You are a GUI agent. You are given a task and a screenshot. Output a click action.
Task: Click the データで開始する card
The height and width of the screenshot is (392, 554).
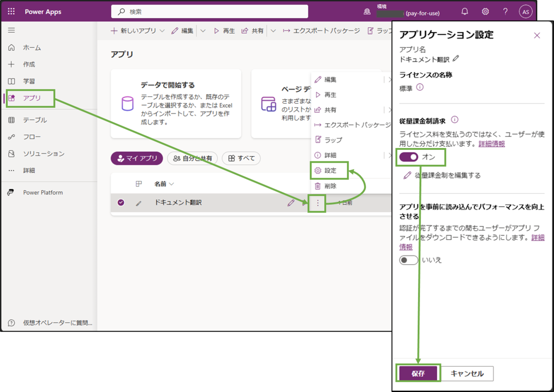176,104
